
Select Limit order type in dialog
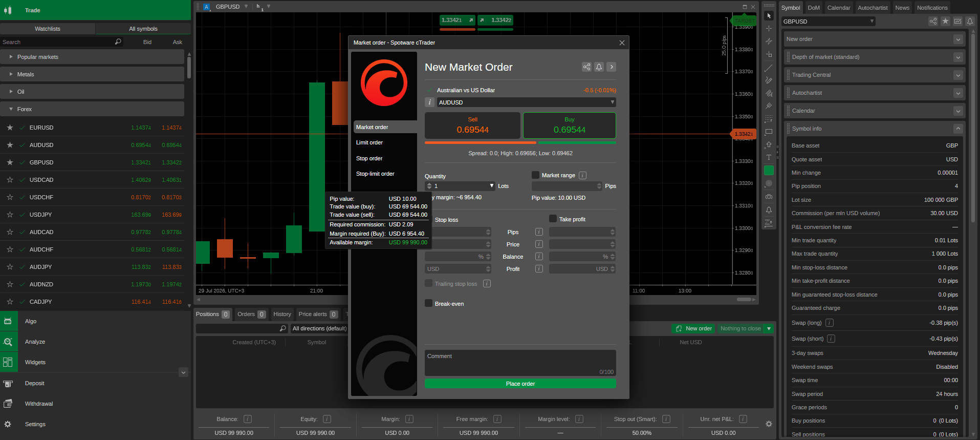coord(369,142)
